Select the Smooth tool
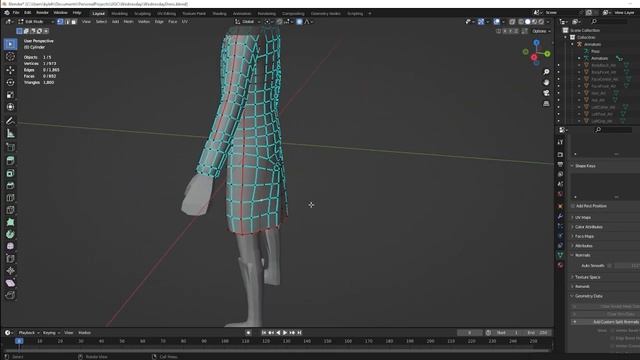 pos(10,246)
